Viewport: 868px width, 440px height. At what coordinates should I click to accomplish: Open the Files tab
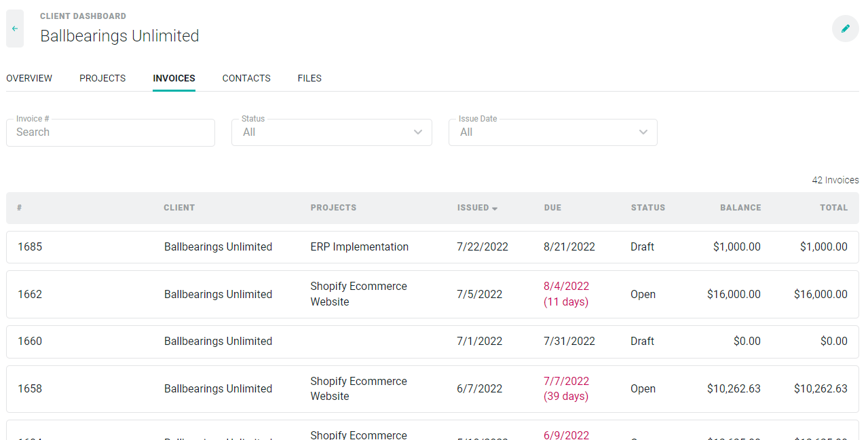[x=309, y=78]
